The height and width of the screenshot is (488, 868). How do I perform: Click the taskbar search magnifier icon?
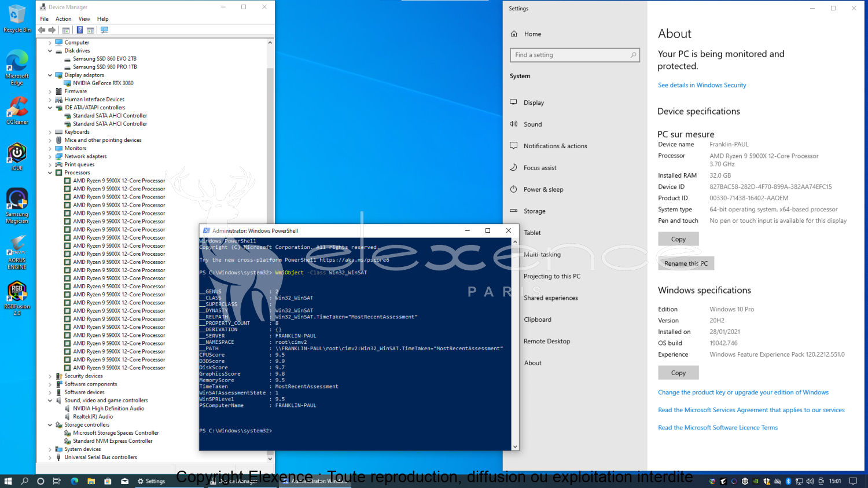click(24, 481)
